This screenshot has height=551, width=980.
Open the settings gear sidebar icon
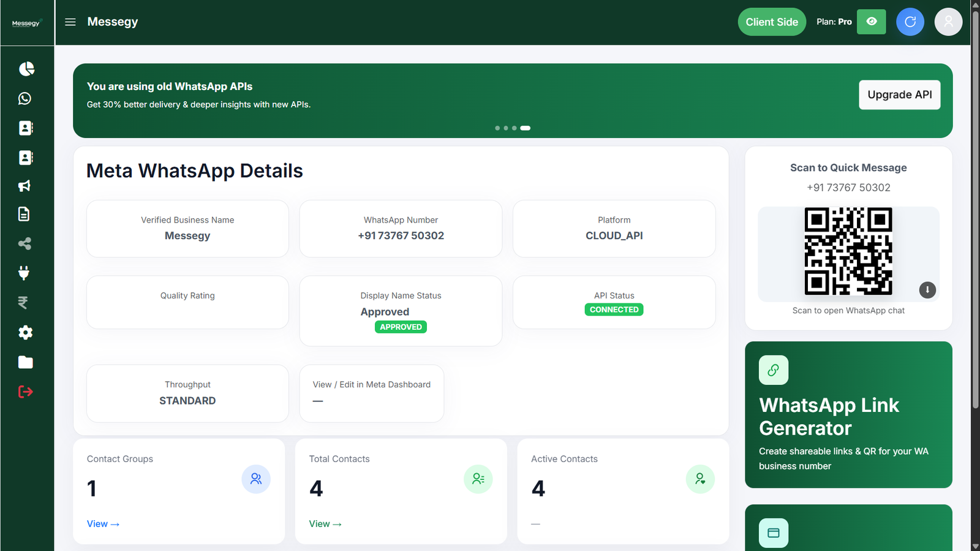pyautogui.click(x=25, y=332)
